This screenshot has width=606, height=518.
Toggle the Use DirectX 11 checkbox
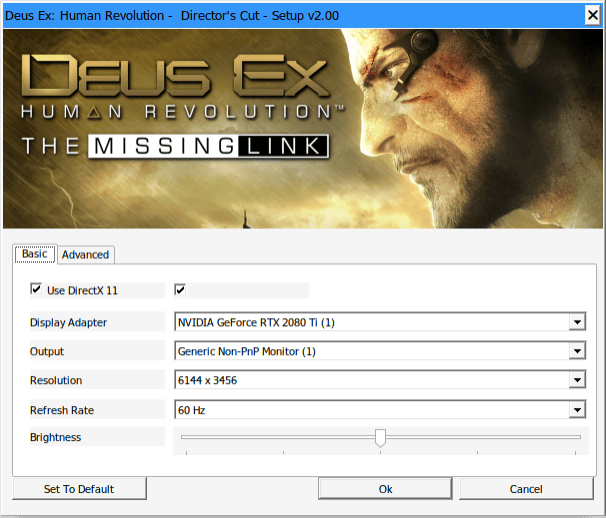(37, 290)
